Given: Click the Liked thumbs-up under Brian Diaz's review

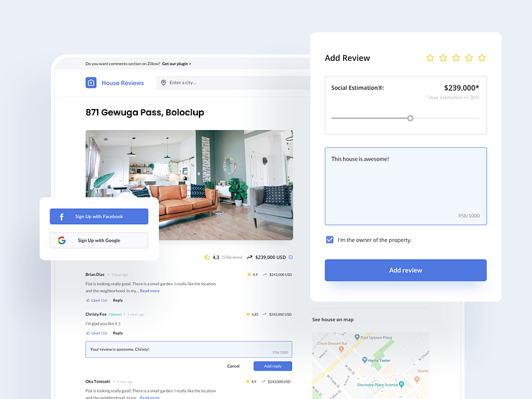Looking at the screenshot, I should 88,300.
